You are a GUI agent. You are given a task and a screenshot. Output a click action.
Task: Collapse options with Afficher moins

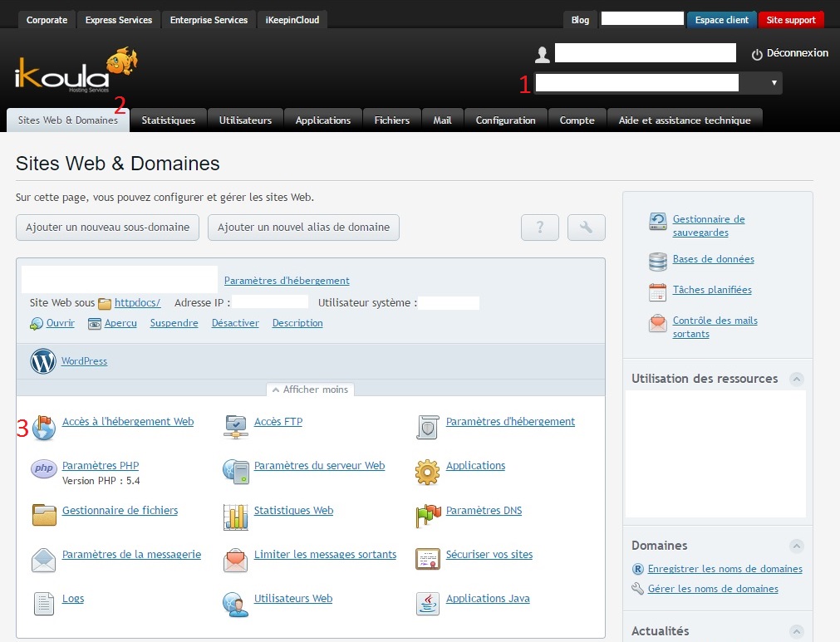pos(310,390)
